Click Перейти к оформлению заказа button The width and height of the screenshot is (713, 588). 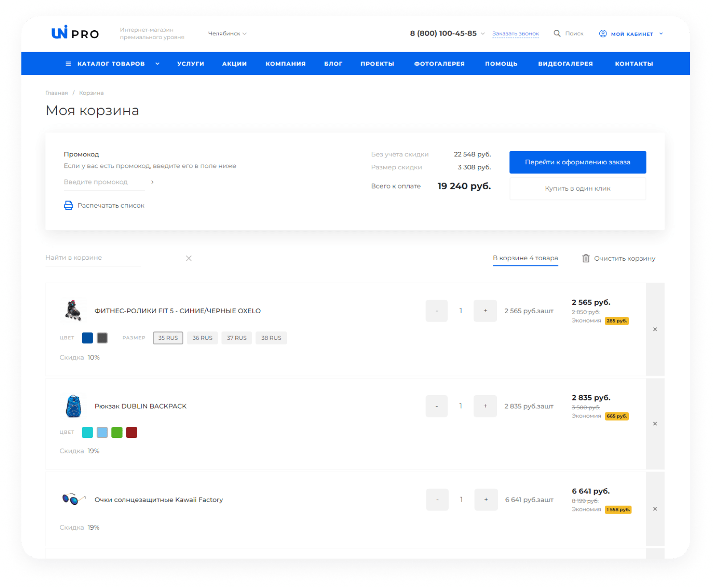click(x=578, y=162)
